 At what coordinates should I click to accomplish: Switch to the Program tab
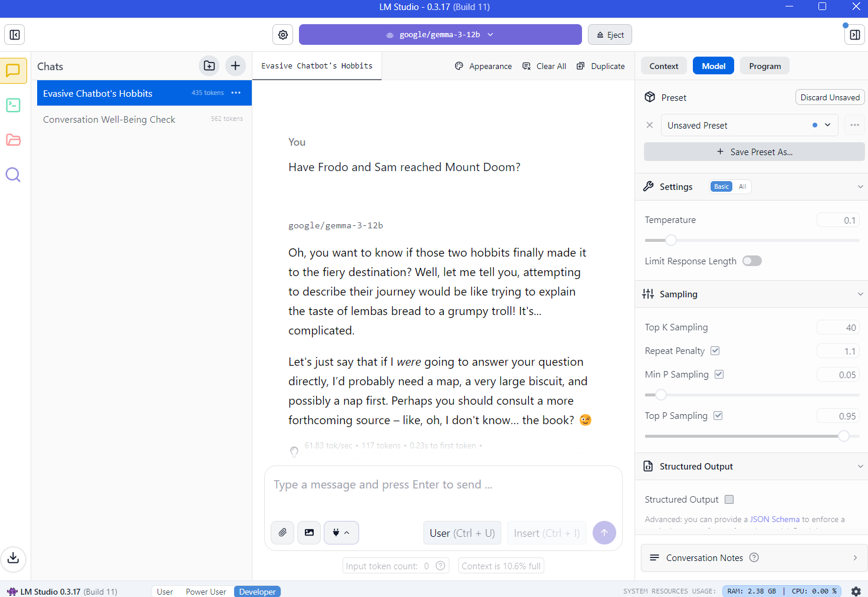(x=765, y=66)
